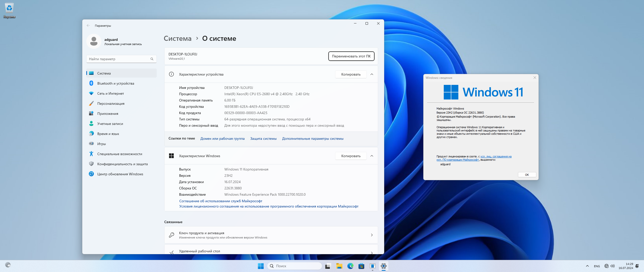Go to the Windows Update center
Image resolution: width=644 pixels, height=272 pixels.
click(120, 174)
